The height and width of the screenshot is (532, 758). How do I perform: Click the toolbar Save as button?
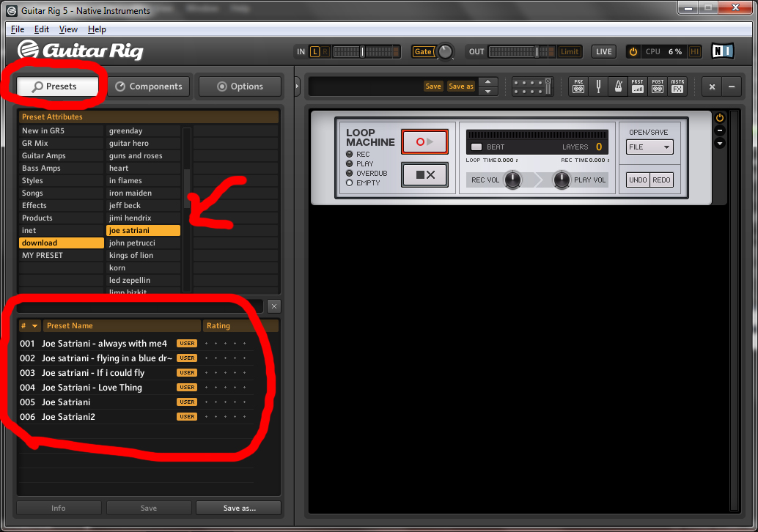(461, 86)
